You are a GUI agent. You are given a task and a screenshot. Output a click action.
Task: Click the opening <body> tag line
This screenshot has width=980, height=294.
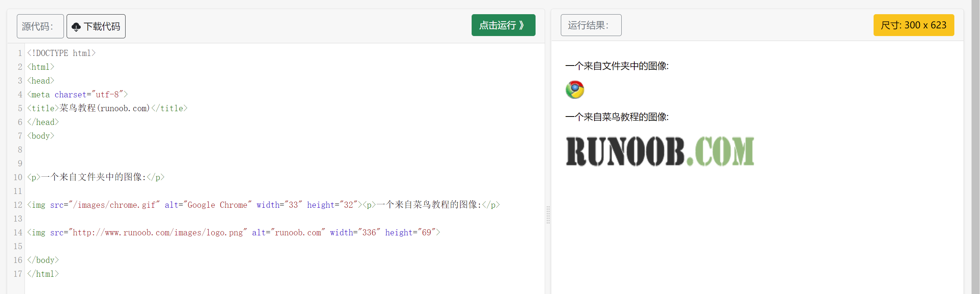pyautogui.click(x=41, y=136)
